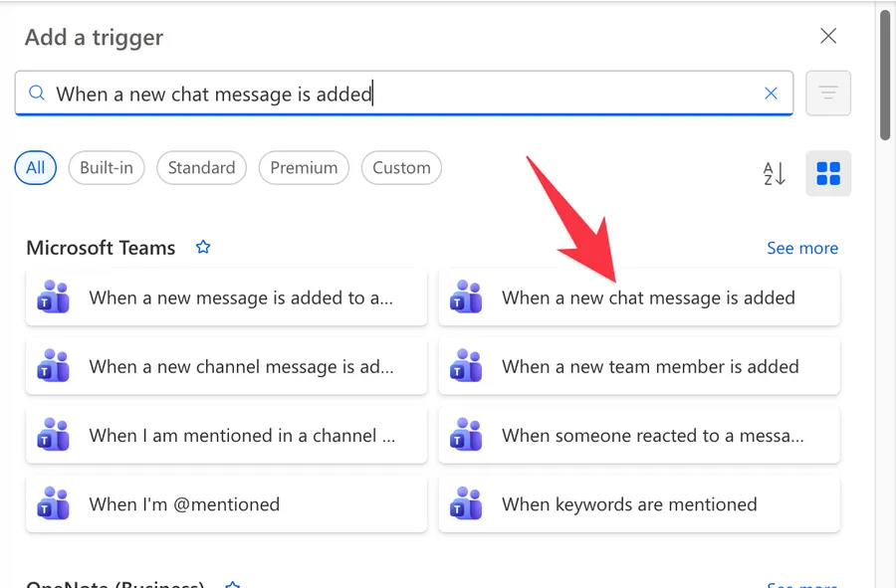Image resolution: width=896 pixels, height=588 pixels.
Task: Choose 'When someone reacted to a messa...'
Action: click(639, 436)
